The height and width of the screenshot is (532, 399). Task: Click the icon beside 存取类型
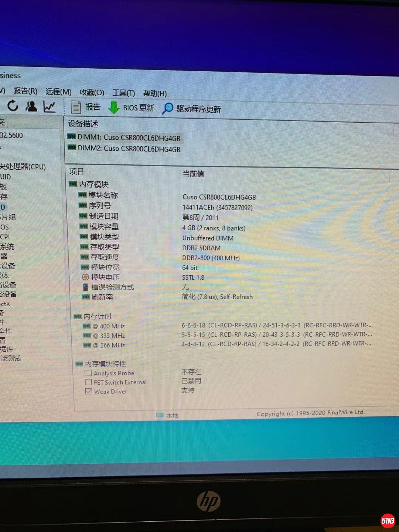84,247
